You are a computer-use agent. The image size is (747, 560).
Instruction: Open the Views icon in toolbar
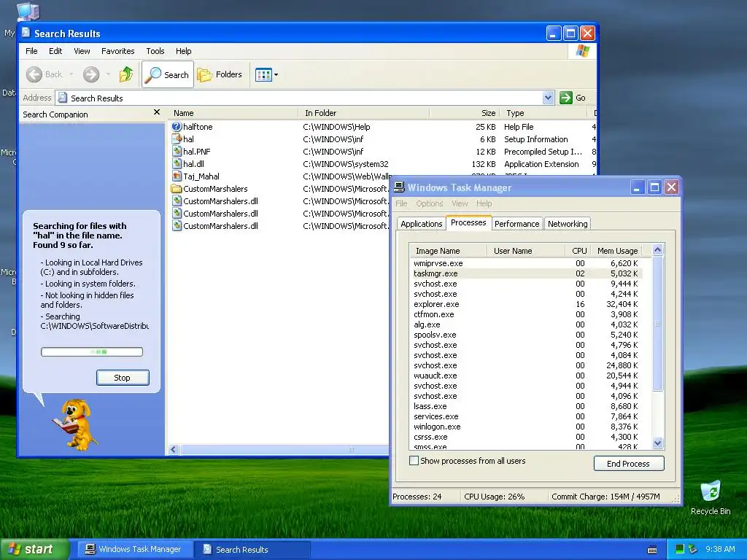pyautogui.click(x=263, y=74)
